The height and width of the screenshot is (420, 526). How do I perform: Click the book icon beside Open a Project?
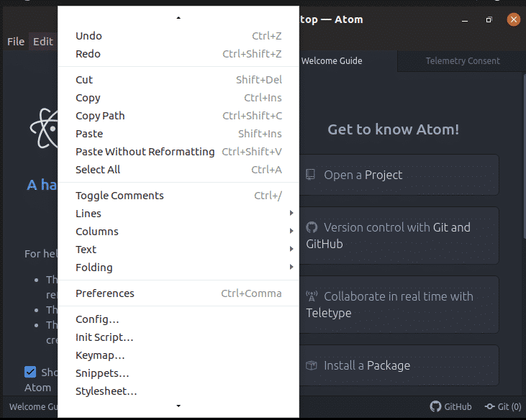coord(310,175)
